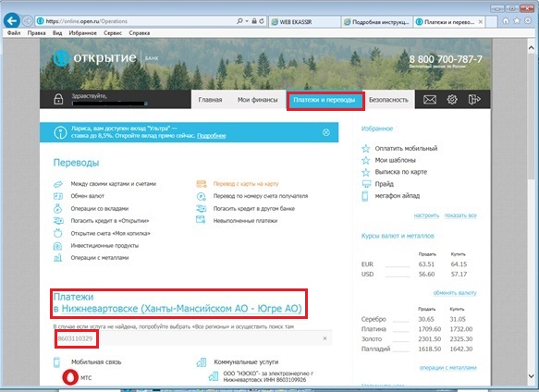The image size is (539, 392).
Task: Open Операции со вкладами link
Action: tap(100, 208)
